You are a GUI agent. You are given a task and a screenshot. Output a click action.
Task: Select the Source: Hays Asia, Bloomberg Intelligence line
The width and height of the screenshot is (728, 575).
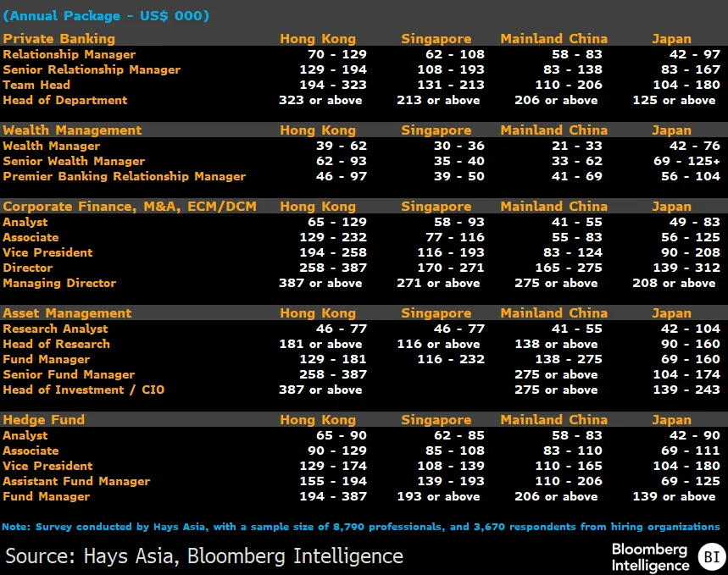(204, 556)
